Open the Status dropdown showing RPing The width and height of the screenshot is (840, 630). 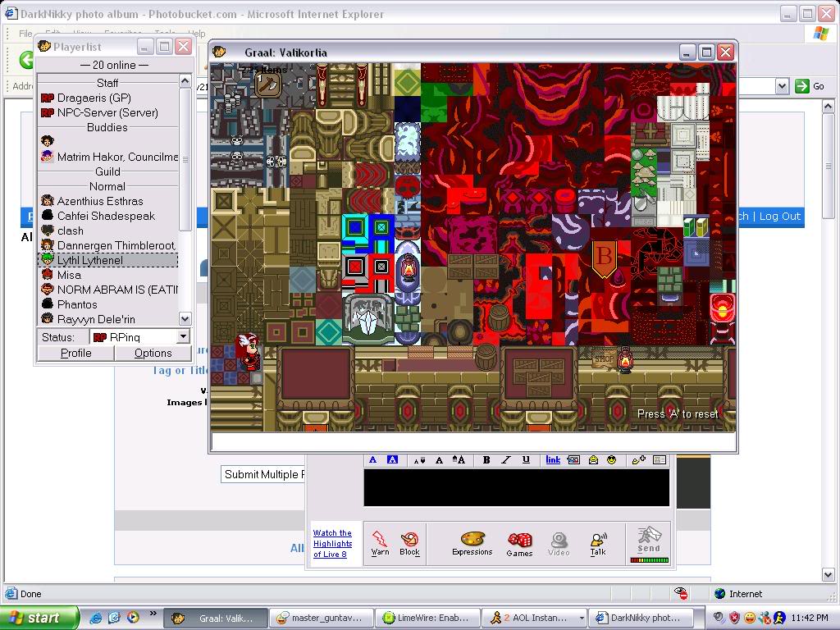(x=140, y=336)
